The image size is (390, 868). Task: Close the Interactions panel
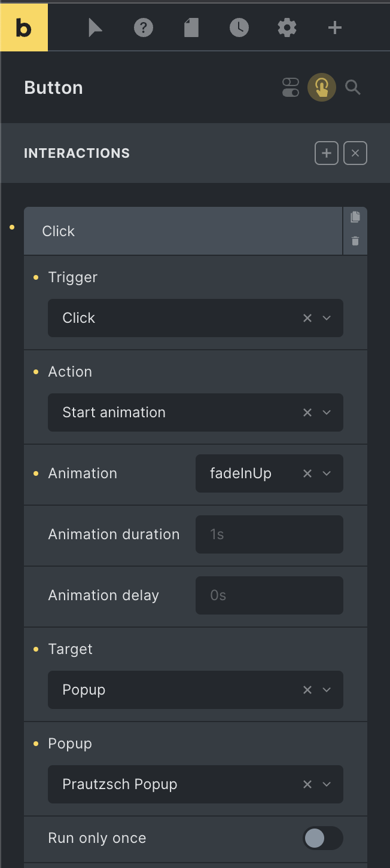pyautogui.click(x=355, y=153)
